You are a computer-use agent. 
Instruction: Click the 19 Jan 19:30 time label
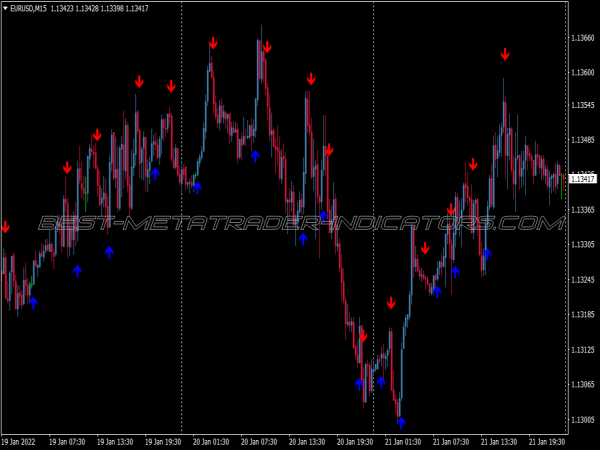[163, 442]
